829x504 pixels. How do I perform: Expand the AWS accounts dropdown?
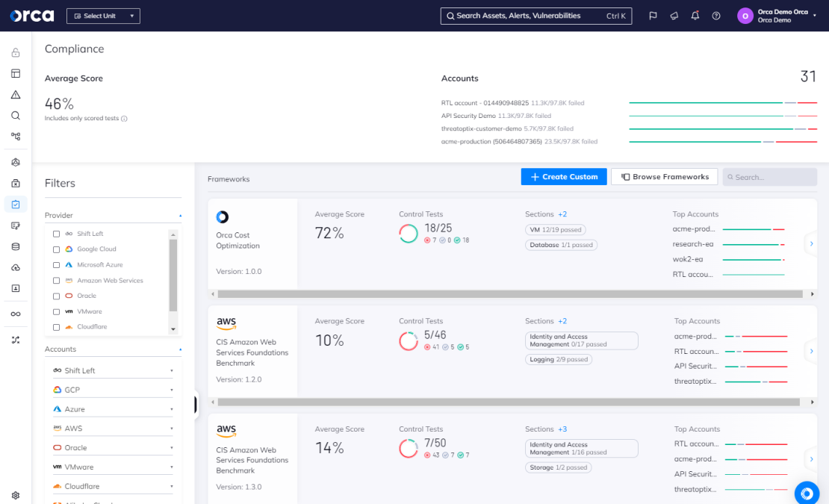click(x=113, y=429)
